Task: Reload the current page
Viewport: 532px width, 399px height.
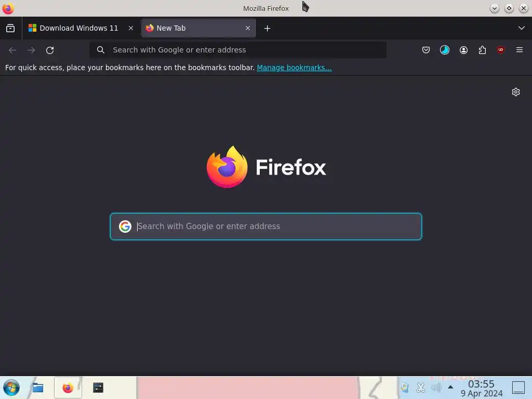Action: pyautogui.click(x=50, y=50)
